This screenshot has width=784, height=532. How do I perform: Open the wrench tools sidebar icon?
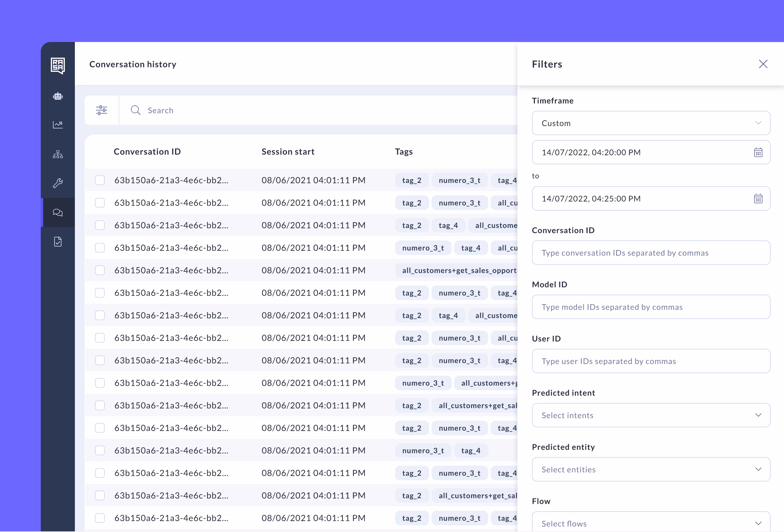coord(58,183)
